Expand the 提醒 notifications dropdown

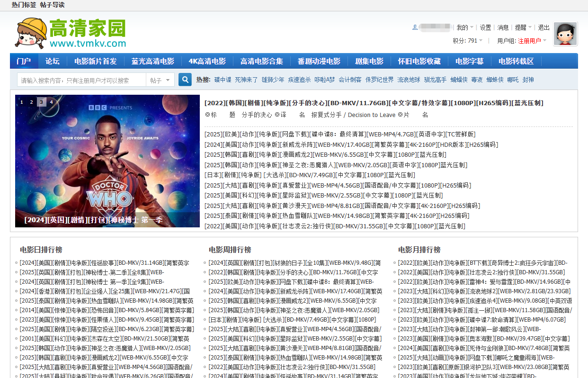pos(523,27)
